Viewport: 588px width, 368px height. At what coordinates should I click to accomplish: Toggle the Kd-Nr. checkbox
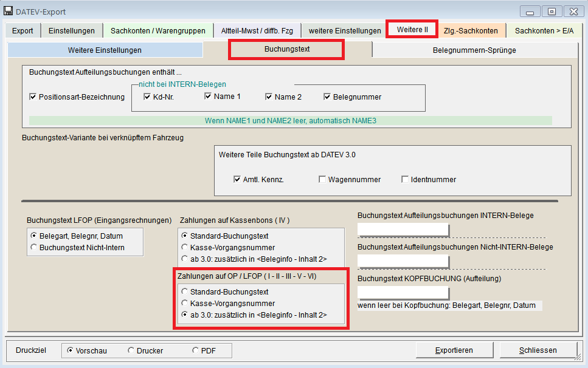[147, 97]
